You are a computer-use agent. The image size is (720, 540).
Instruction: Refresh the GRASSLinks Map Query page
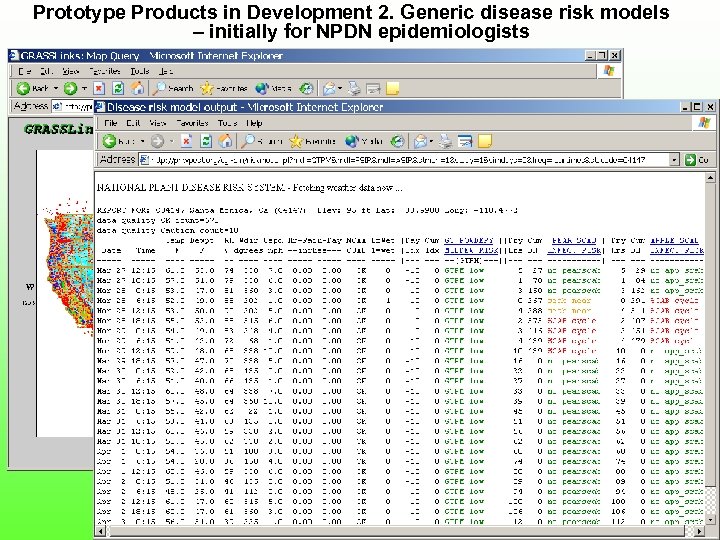[x=118, y=88]
